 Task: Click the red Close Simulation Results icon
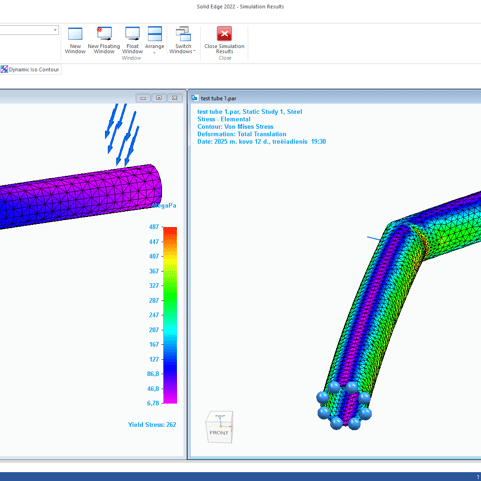(x=224, y=34)
